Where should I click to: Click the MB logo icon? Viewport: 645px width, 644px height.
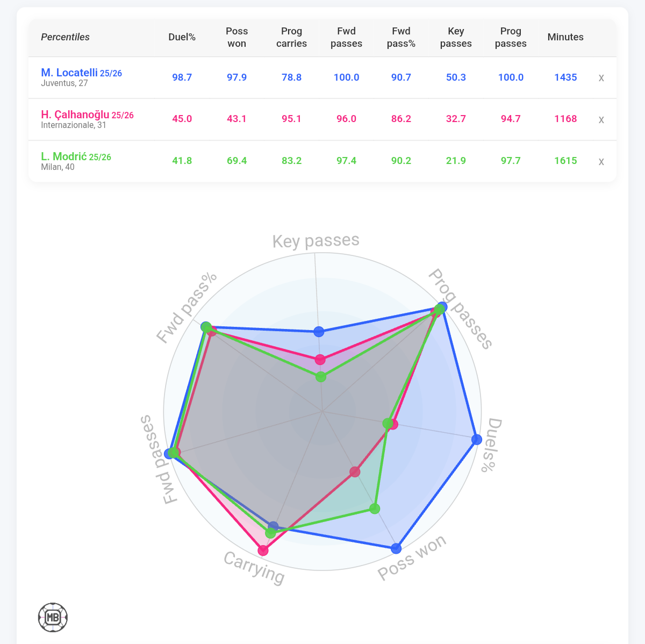(53, 617)
